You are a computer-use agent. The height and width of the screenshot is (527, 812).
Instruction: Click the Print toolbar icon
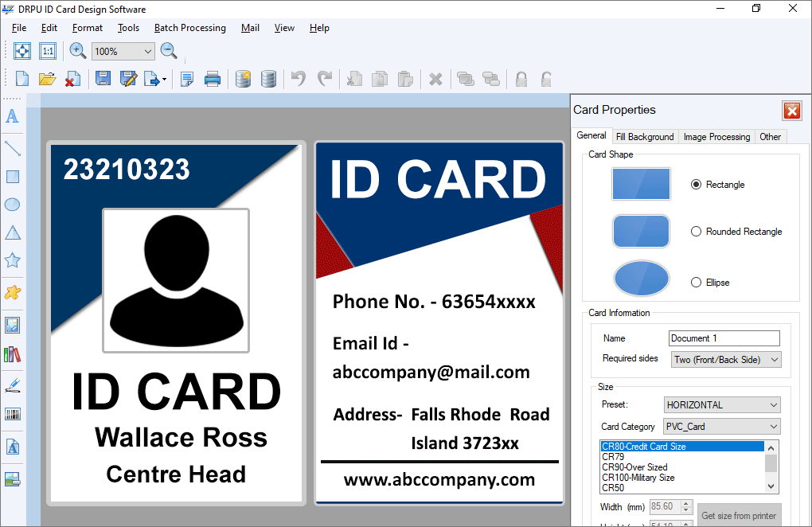point(213,79)
